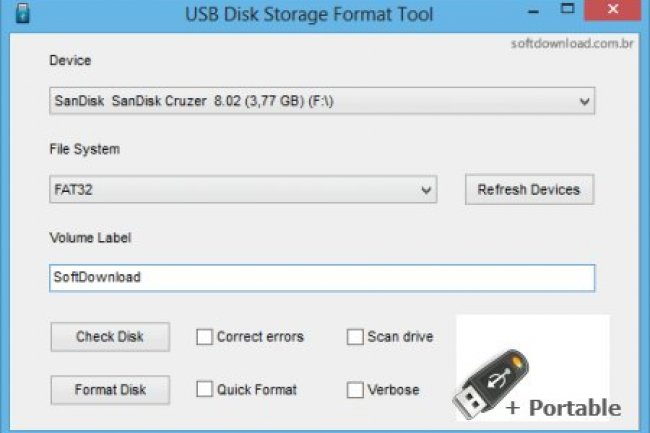
Task: Click the Check Disk button
Action: click(x=110, y=337)
